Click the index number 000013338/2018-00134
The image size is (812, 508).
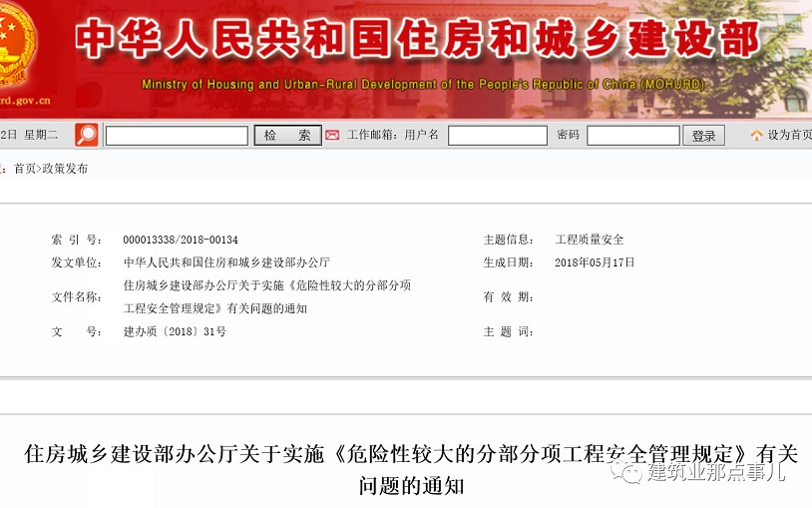(x=181, y=240)
